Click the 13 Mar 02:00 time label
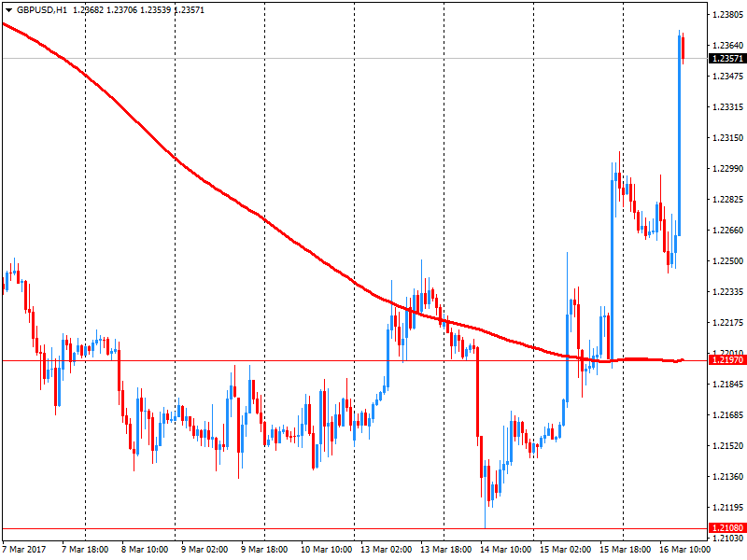Image resolution: width=747 pixels, height=560 pixels. [x=386, y=550]
